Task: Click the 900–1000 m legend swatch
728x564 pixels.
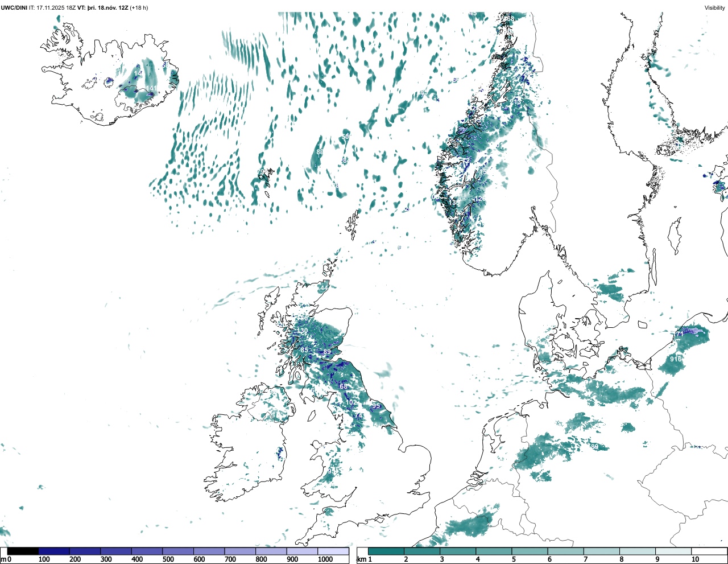Action: [x=302, y=551]
